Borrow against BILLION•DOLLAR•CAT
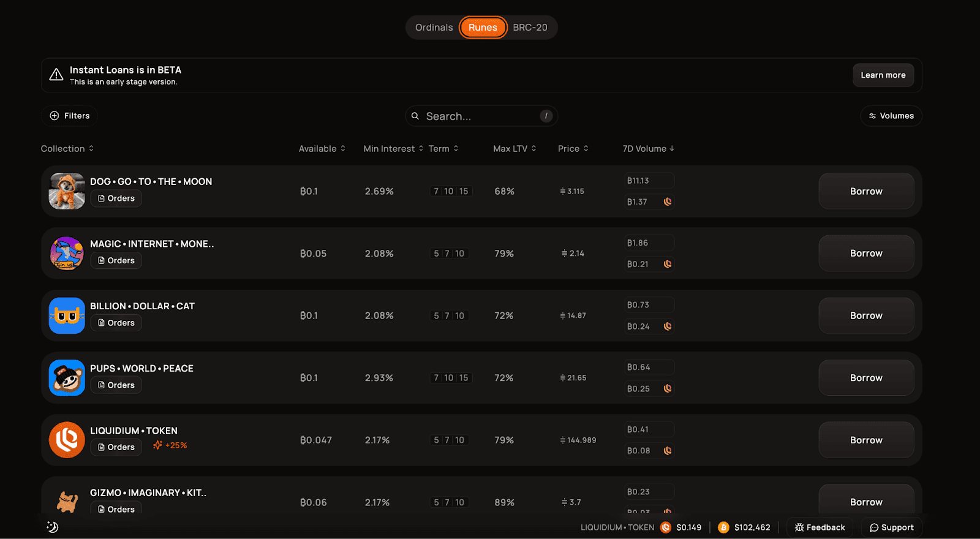980x539 pixels. (x=866, y=315)
